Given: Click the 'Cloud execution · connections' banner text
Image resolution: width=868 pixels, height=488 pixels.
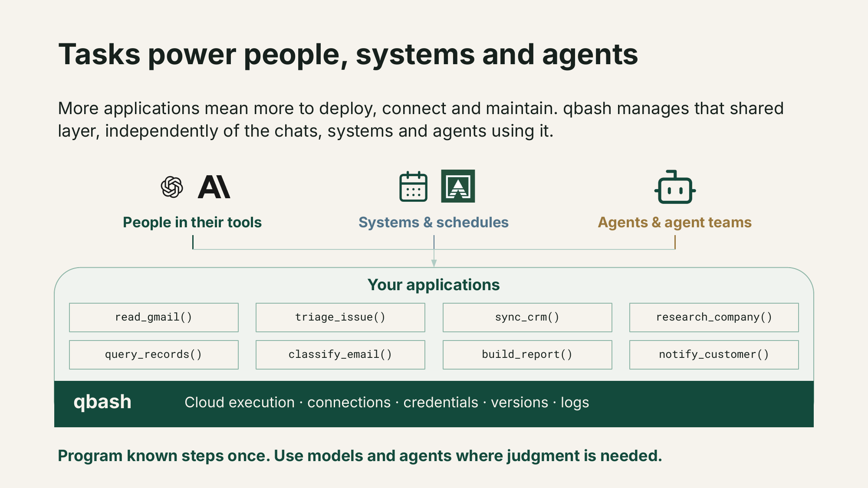Looking at the screenshot, I should 387,403.
